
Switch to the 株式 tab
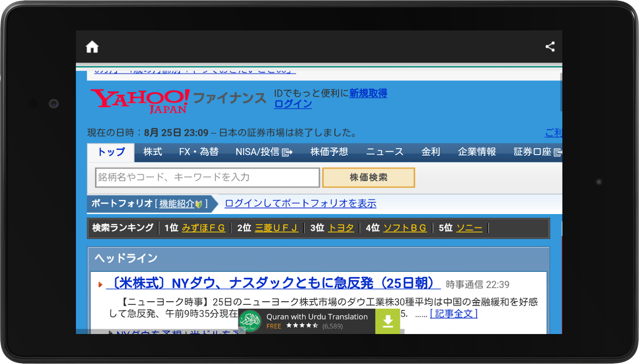point(153,152)
